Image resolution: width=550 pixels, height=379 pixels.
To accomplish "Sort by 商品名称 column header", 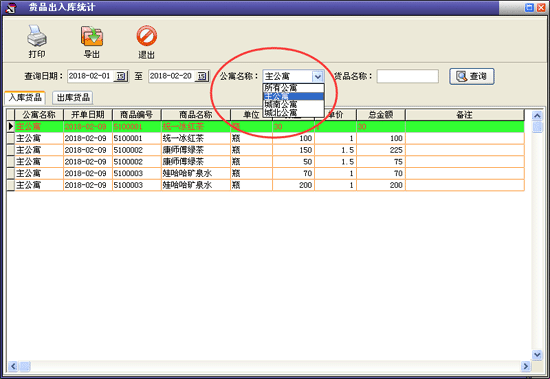I will tap(196, 115).
